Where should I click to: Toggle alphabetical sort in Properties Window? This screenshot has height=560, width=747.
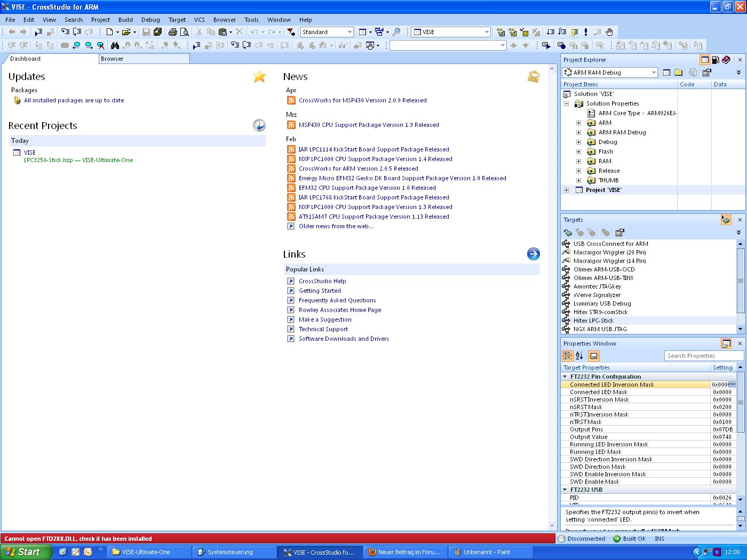[x=579, y=356]
